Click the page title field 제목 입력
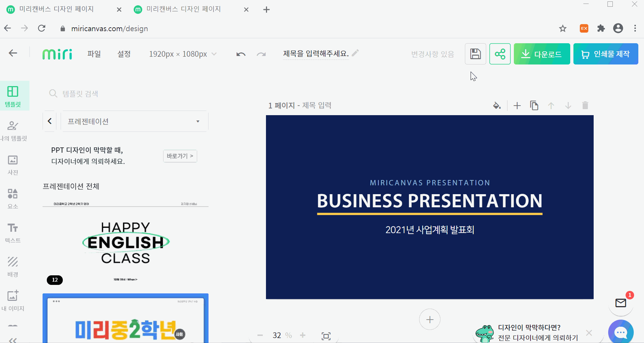Viewport: 644px width, 343px height. coord(317,105)
